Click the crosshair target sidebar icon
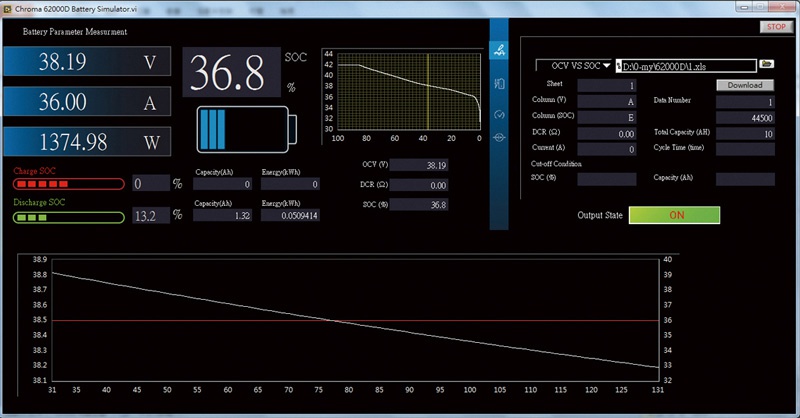 point(500,139)
